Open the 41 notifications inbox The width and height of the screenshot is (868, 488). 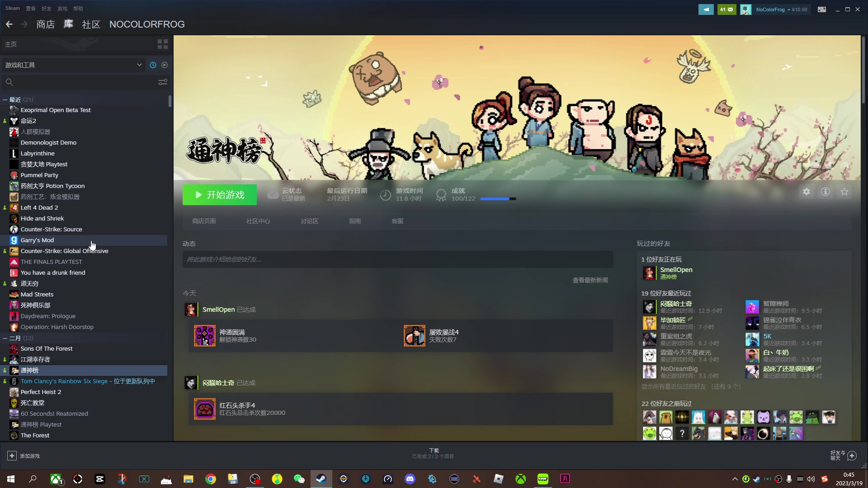tap(726, 9)
